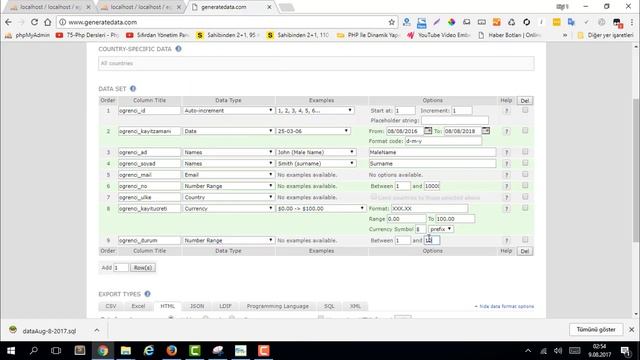Click the top Del button in table header
Viewport: 640px width, 360px height.
(524, 101)
